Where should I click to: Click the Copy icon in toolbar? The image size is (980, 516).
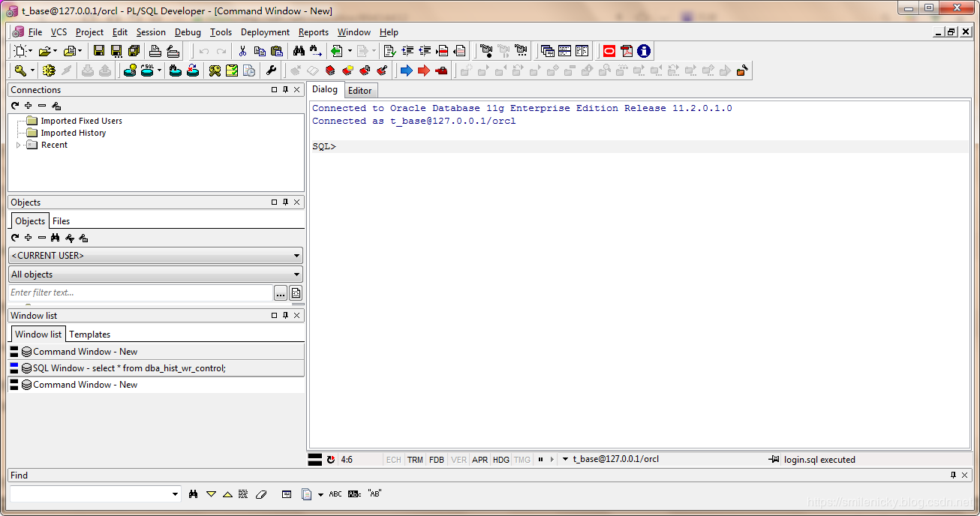click(x=260, y=51)
